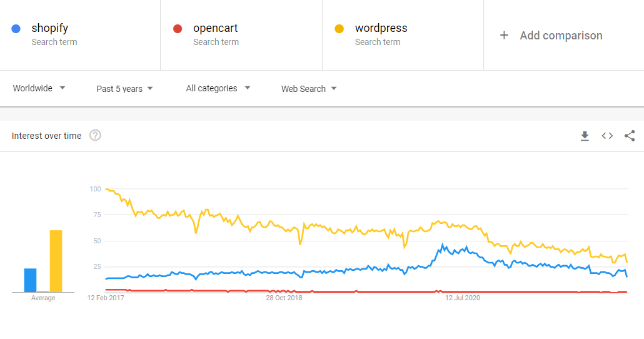This screenshot has height=339, width=644.
Task: Expand the Worldwide region dropdown
Action: pyautogui.click(x=39, y=88)
